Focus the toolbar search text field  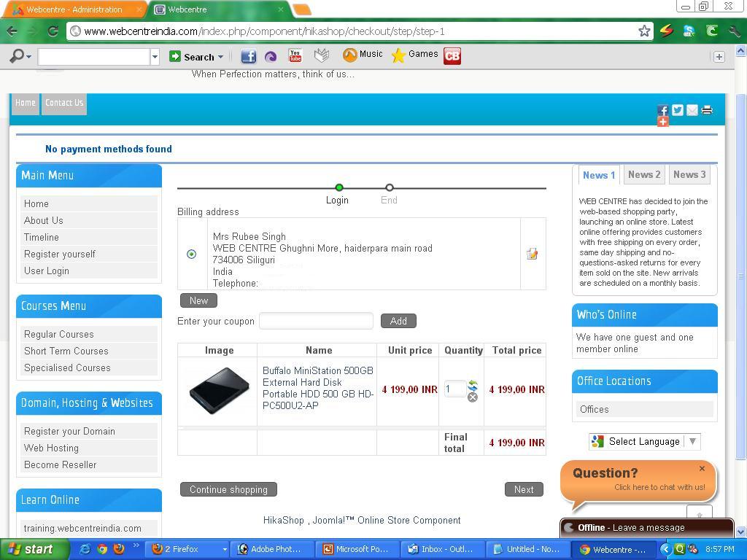coord(94,57)
